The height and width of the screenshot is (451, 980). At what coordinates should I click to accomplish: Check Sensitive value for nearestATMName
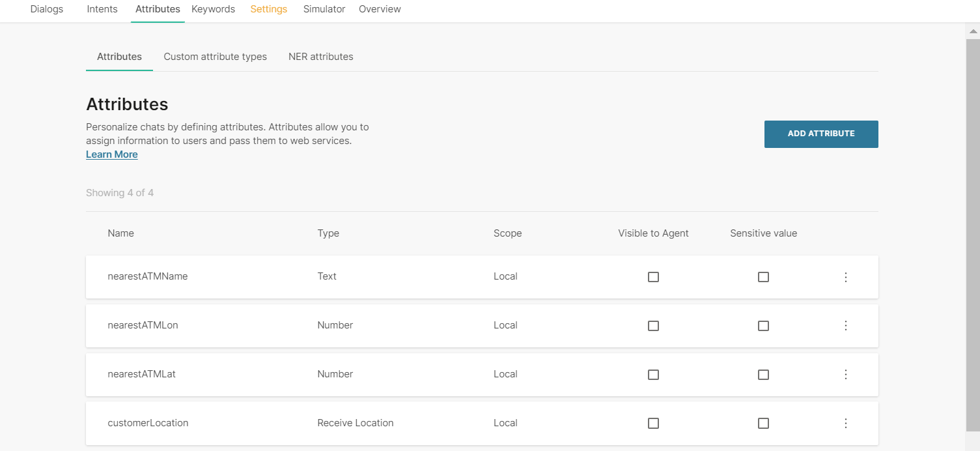(763, 277)
